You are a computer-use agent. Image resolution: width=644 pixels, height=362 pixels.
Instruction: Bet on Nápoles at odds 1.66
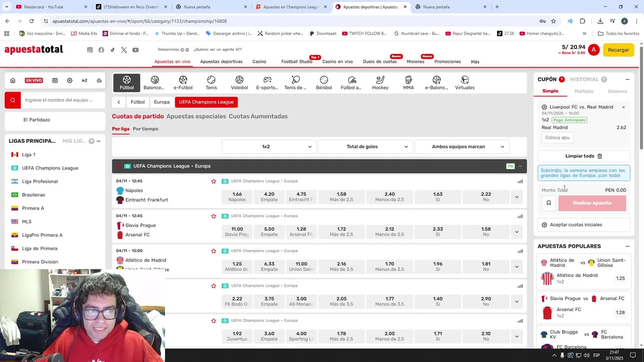pos(237,197)
